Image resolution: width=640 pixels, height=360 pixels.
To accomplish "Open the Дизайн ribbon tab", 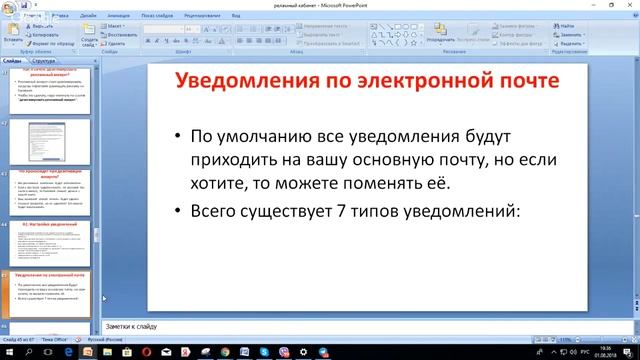I will pyautogui.click(x=88, y=16).
